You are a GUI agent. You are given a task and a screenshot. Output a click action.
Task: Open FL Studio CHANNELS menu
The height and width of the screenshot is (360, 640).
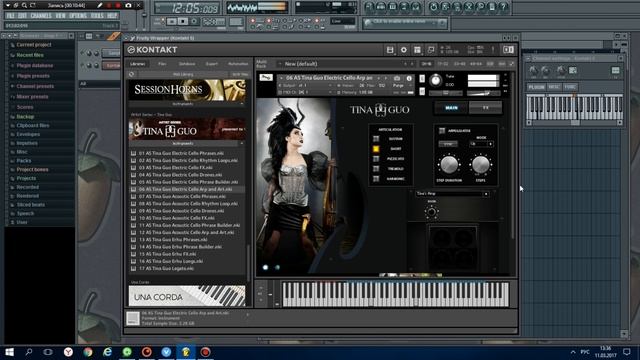click(x=41, y=16)
